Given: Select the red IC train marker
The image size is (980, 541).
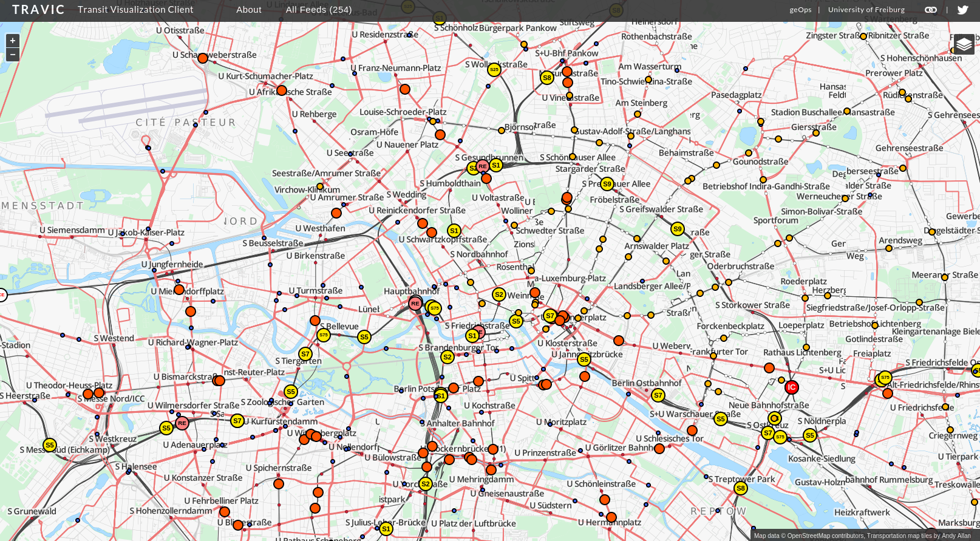Looking at the screenshot, I should (791, 387).
